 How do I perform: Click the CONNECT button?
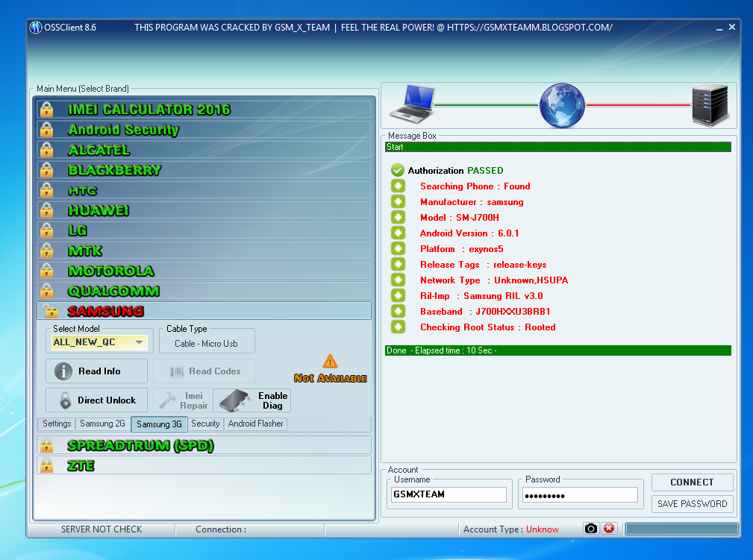(x=692, y=482)
